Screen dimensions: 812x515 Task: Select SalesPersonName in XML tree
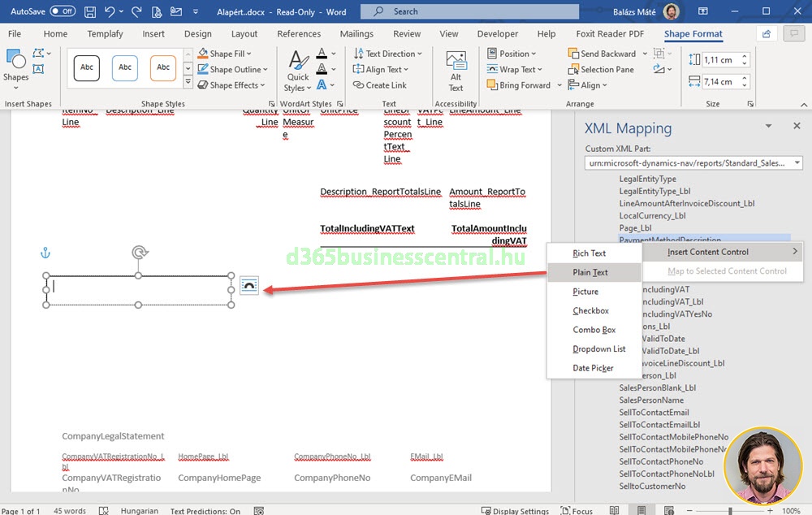click(651, 400)
